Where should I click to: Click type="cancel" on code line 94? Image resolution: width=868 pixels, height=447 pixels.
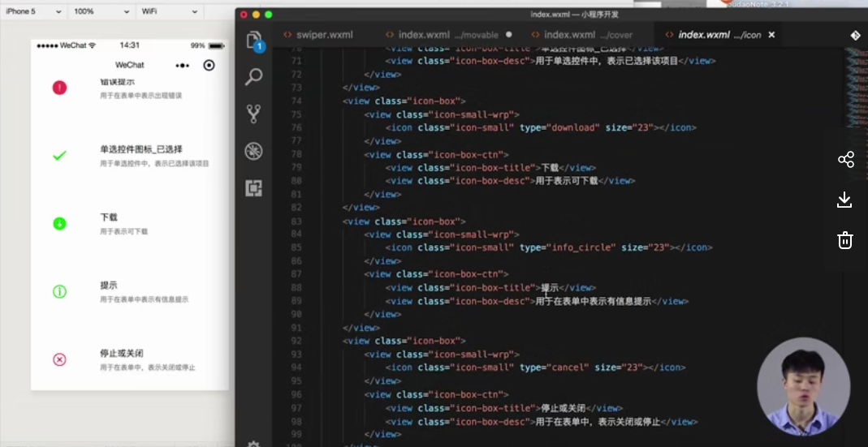click(554, 367)
